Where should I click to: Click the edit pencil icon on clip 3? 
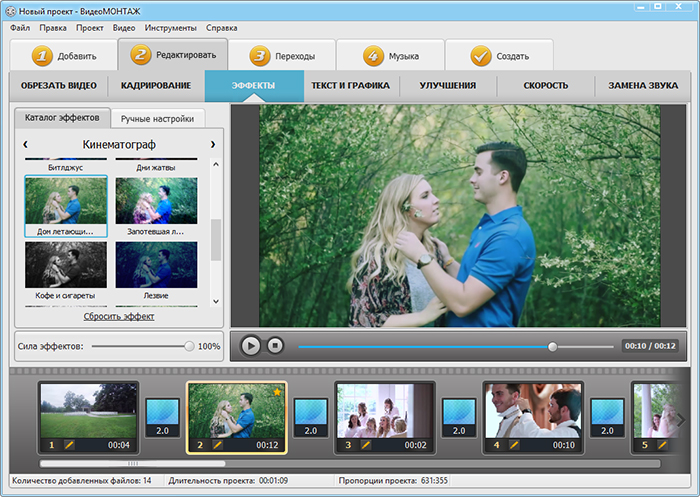click(366, 444)
